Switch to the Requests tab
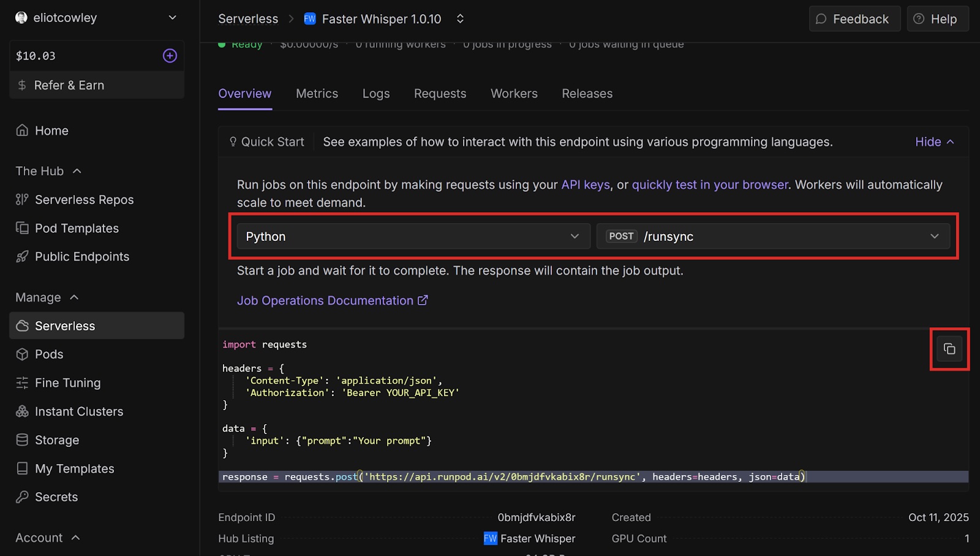This screenshot has width=980, height=556. point(440,94)
